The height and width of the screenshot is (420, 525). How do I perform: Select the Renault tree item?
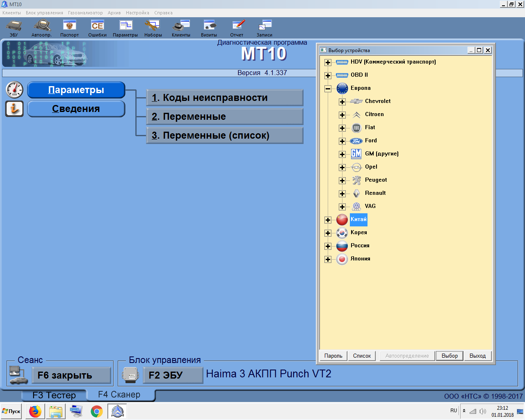coord(375,193)
